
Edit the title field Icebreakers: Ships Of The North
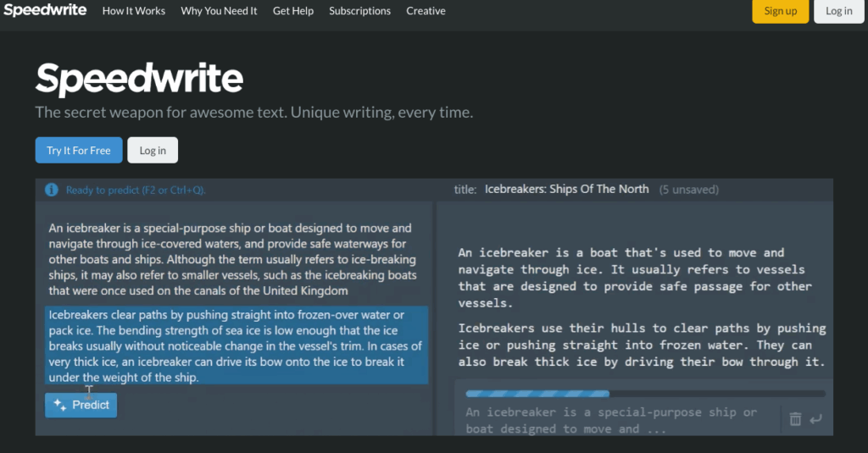pyautogui.click(x=566, y=189)
